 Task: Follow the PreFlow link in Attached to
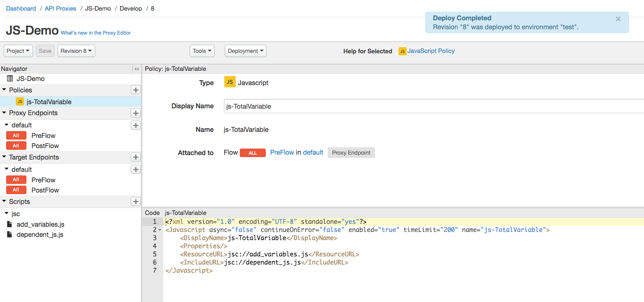(x=282, y=152)
